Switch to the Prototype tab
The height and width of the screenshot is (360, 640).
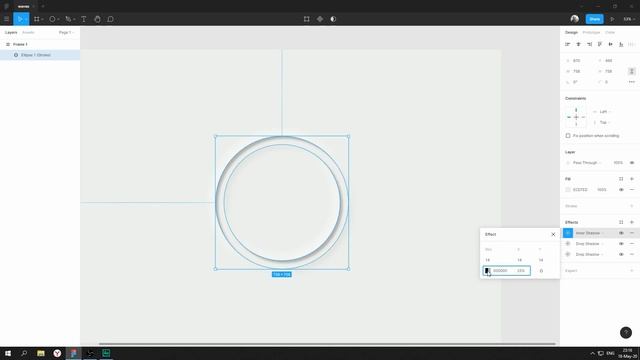(x=591, y=32)
